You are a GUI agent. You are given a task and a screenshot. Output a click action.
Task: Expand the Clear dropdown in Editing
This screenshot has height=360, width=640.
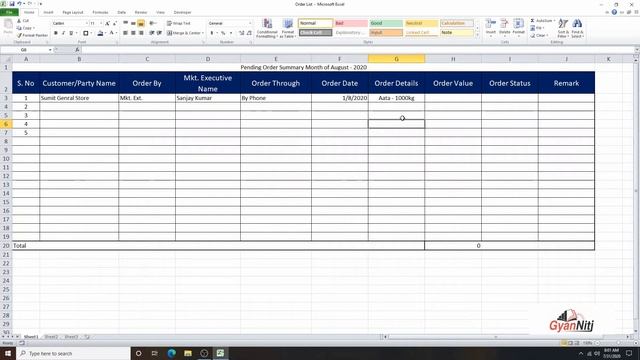546,36
